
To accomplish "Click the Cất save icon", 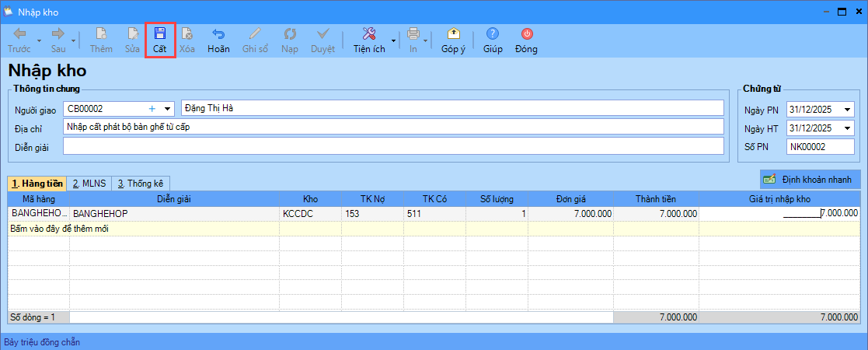I will [159, 34].
